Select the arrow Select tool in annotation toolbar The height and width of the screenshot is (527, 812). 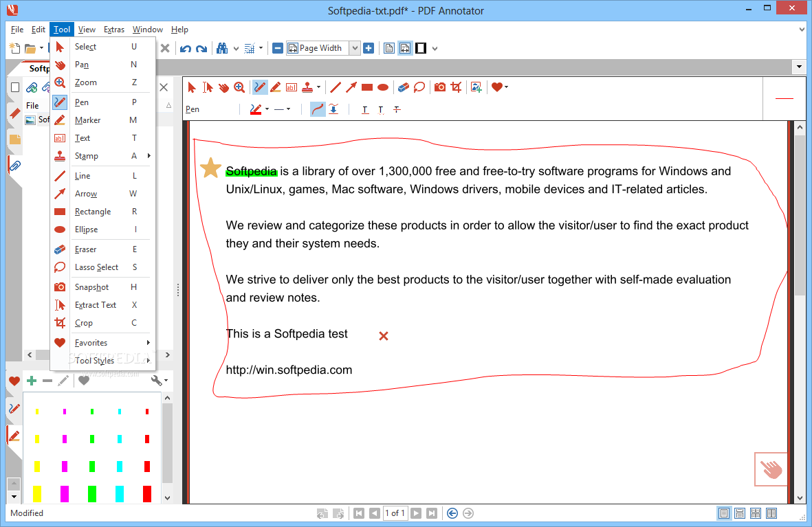click(x=192, y=87)
